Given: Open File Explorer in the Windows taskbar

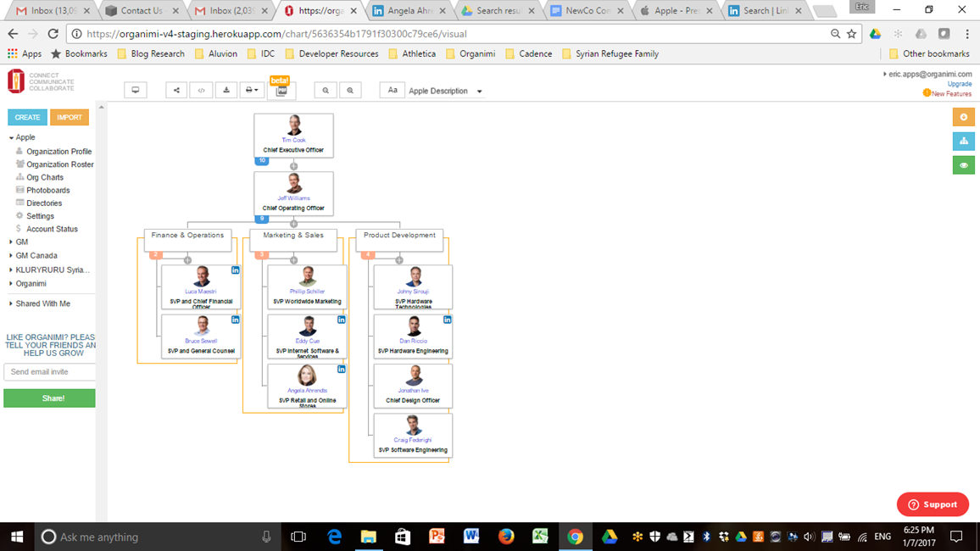Looking at the screenshot, I should 368,537.
